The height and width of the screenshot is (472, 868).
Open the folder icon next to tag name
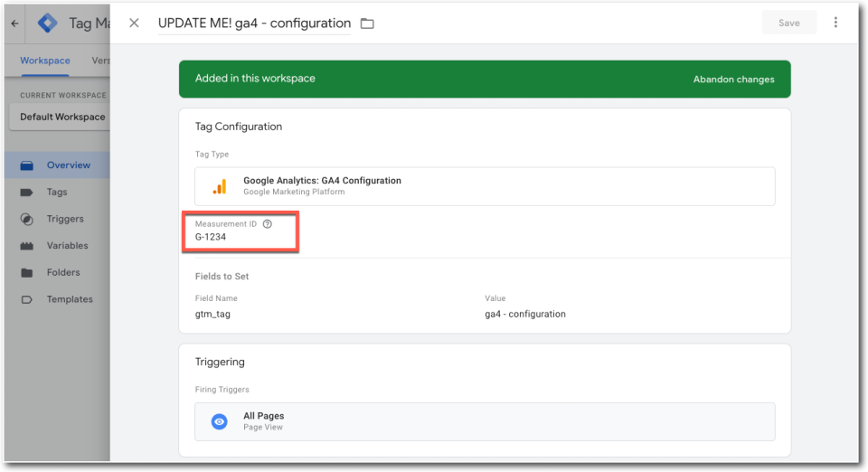[367, 24]
